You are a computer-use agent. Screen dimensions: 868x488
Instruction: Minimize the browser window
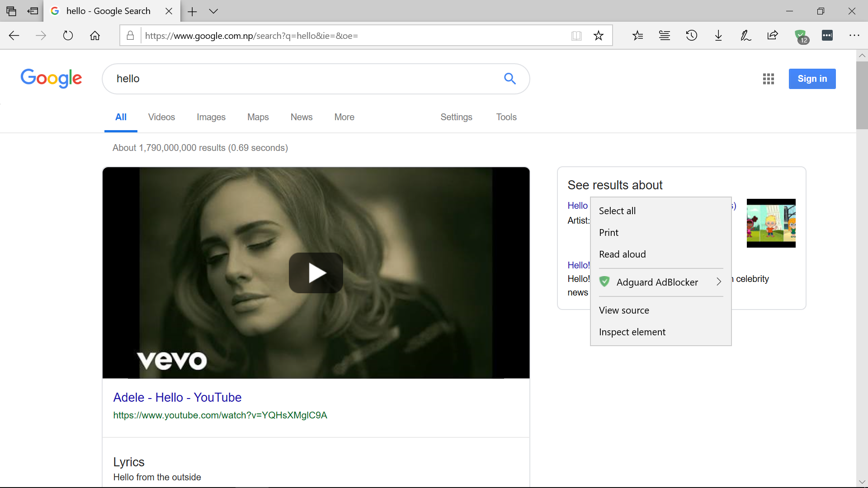tap(789, 11)
